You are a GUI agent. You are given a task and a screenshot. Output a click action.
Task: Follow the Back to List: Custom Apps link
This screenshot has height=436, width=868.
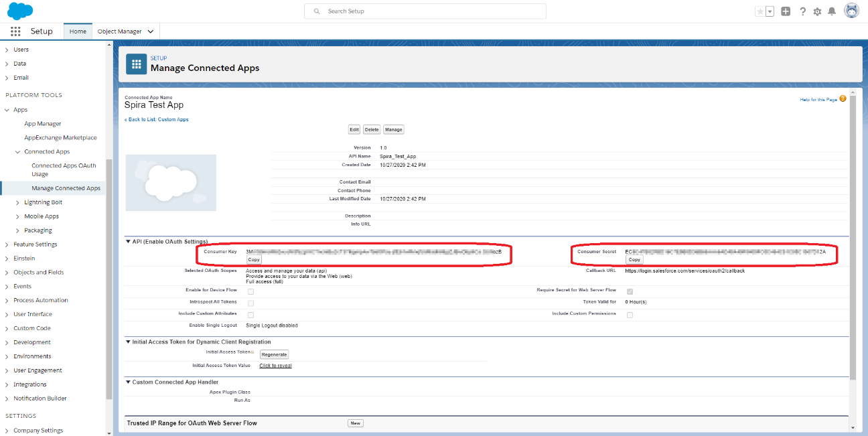pyautogui.click(x=157, y=119)
